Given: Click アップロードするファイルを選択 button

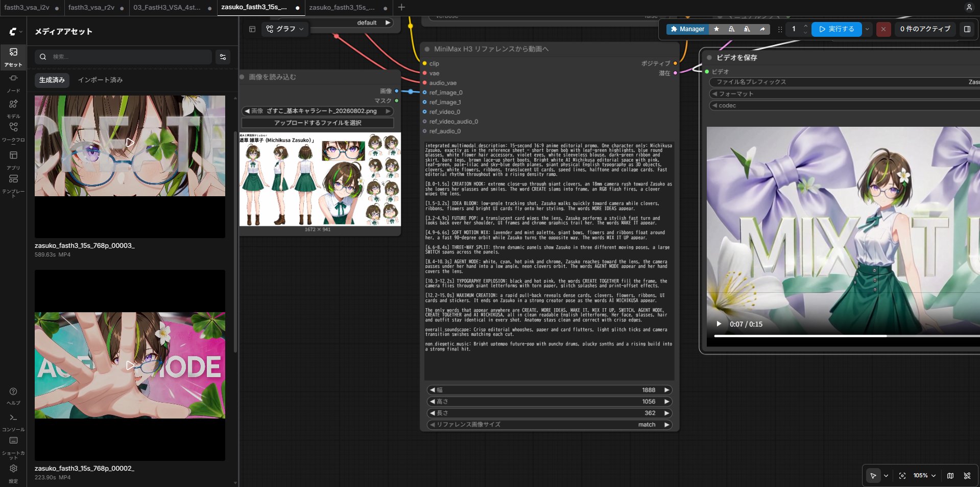Looking at the screenshot, I should [x=318, y=123].
